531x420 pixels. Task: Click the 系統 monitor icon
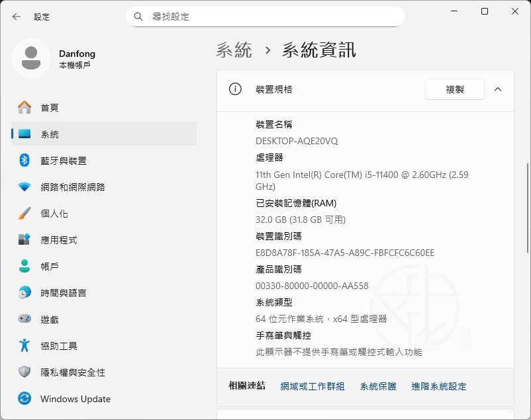[24, 134]
